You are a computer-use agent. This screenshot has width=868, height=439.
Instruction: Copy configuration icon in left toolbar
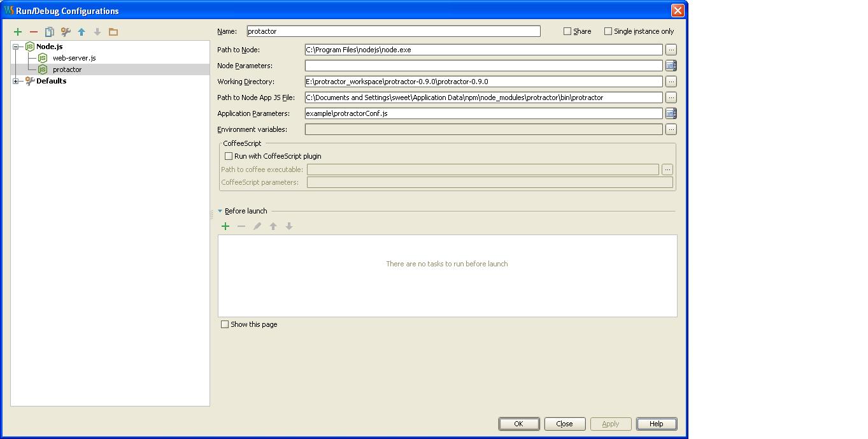point(49,32)
